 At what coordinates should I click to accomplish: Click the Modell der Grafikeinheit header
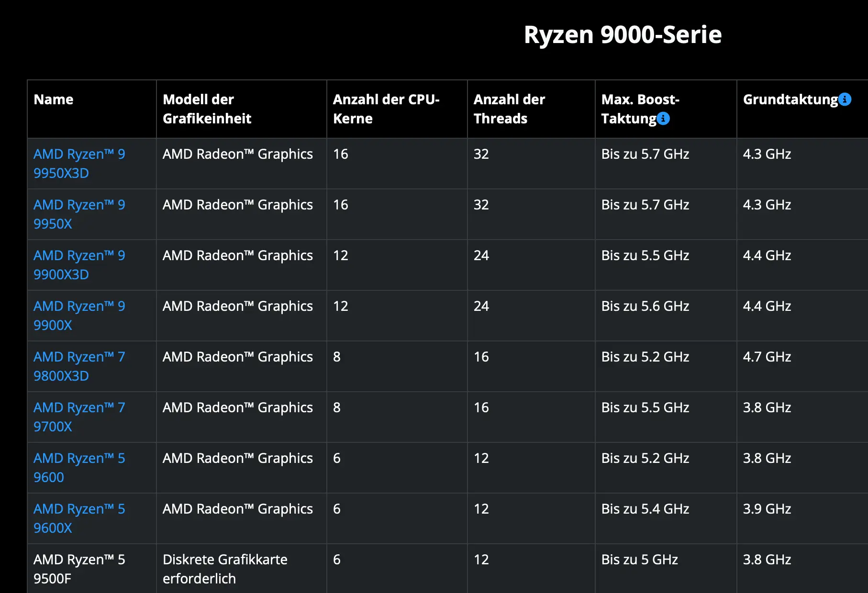pos(207,109)
